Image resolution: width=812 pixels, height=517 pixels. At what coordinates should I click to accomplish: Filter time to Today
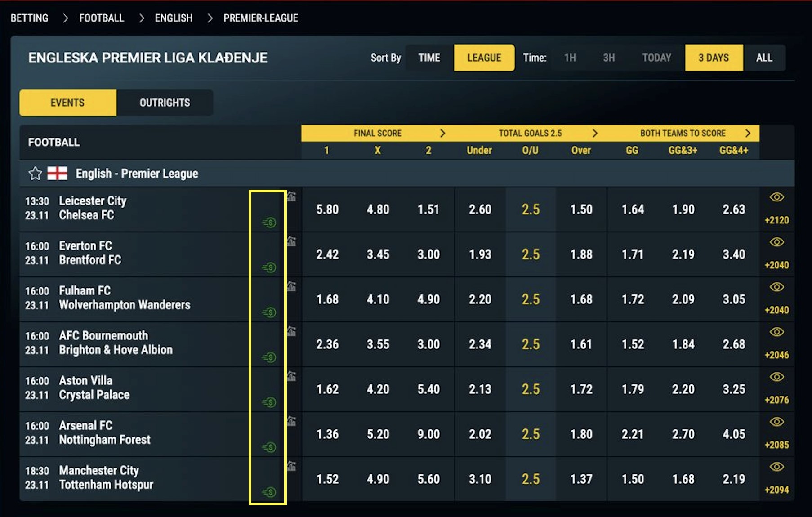656,58
